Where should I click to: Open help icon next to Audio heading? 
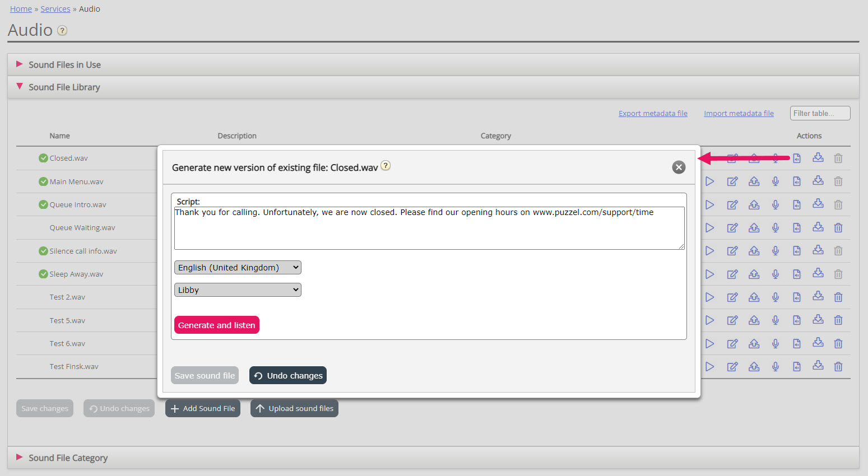pyautogui.click(x=63, y=31)
